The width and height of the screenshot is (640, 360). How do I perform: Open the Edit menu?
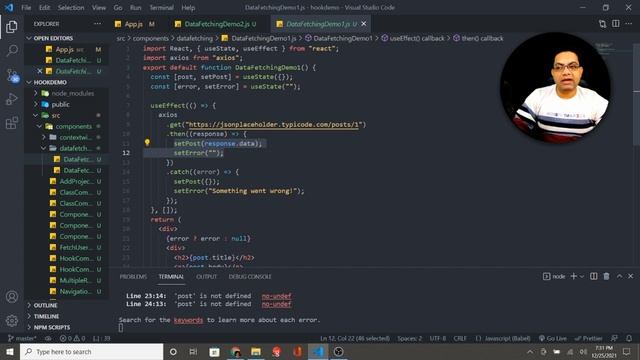click(x=44, y=7)
